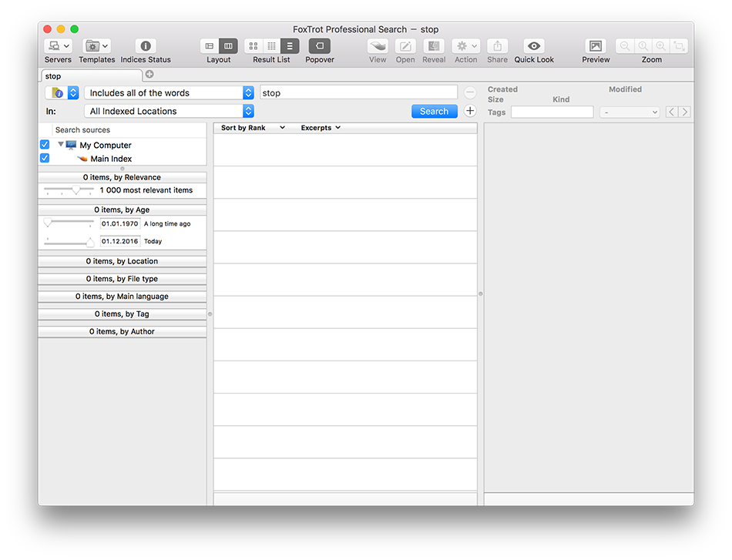Click the "Search sources" header text

click(82, 129)
